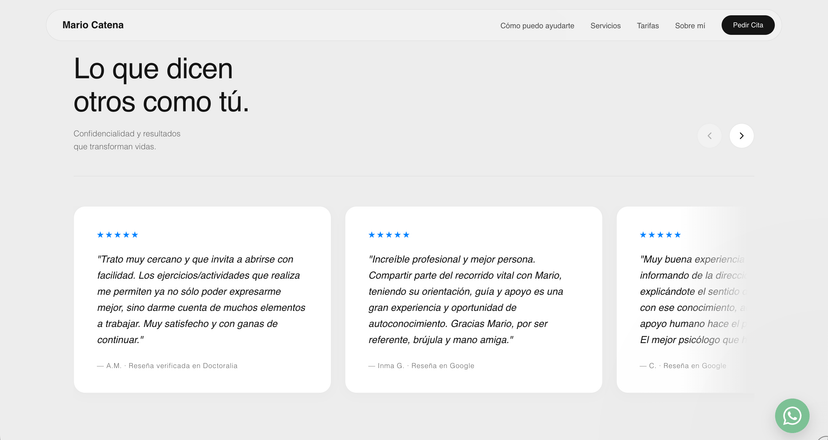The height and width of the screenshot is (440, 828).
Task: Navigate to Tarifas
Action: pos(647,25)
